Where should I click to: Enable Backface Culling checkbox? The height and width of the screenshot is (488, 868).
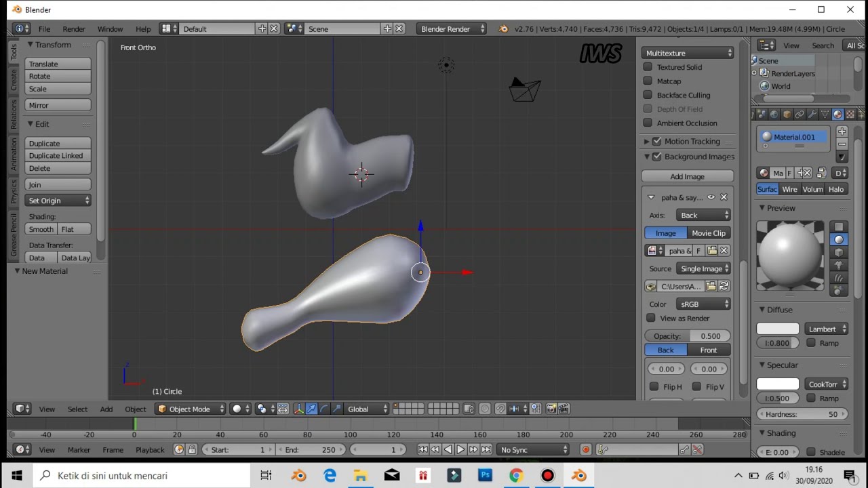[x=648, y=95]
